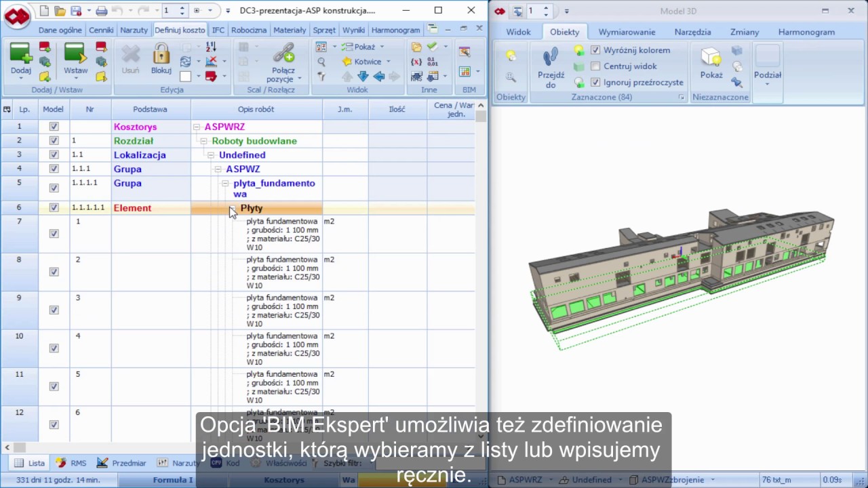The width and height of the screenshot is (868, 488).
Task: Click the pin icon in Niezaznaczone group
Action: pos(737,82)
